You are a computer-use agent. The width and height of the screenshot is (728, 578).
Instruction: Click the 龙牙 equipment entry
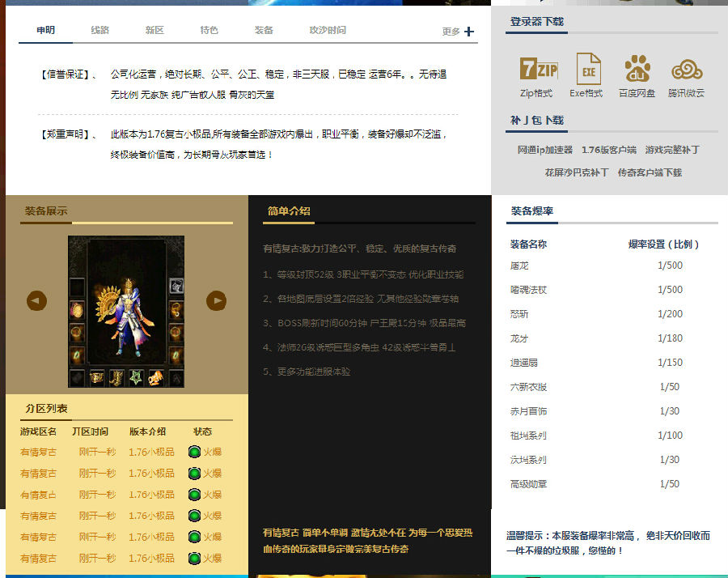pos(519,338)
